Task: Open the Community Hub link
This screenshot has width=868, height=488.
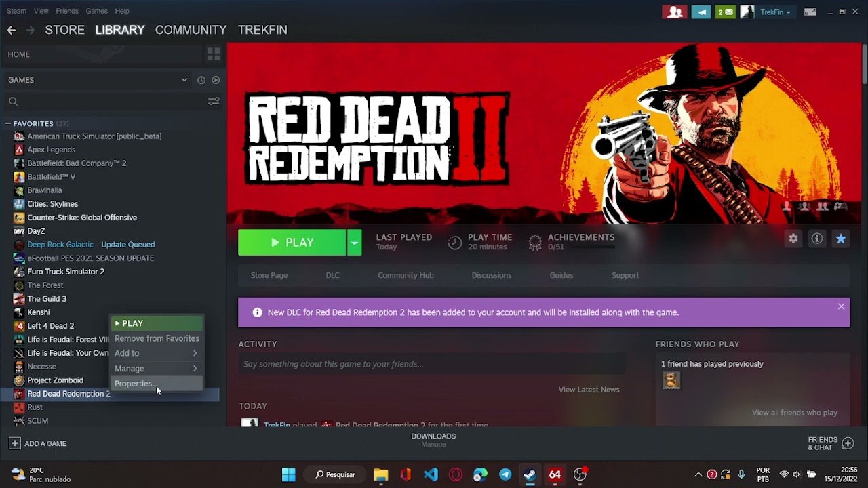Action: click(x=406, y=275)
